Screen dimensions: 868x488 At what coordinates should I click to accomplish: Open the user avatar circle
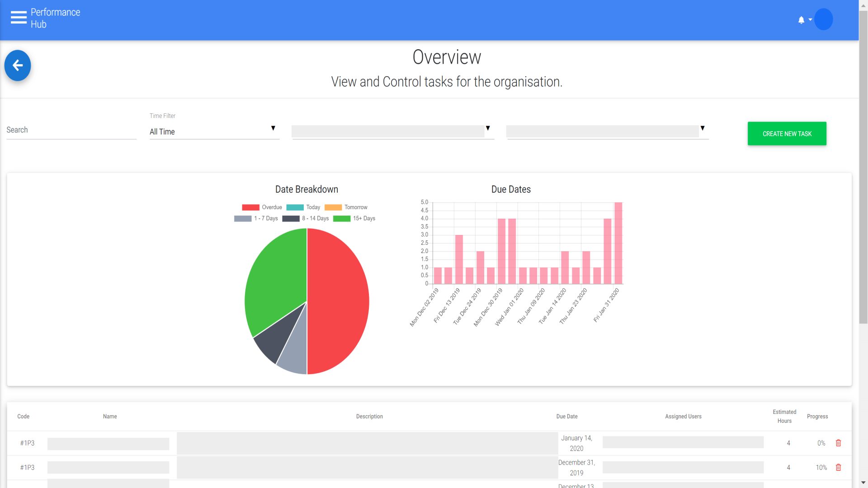pos(823,19)
